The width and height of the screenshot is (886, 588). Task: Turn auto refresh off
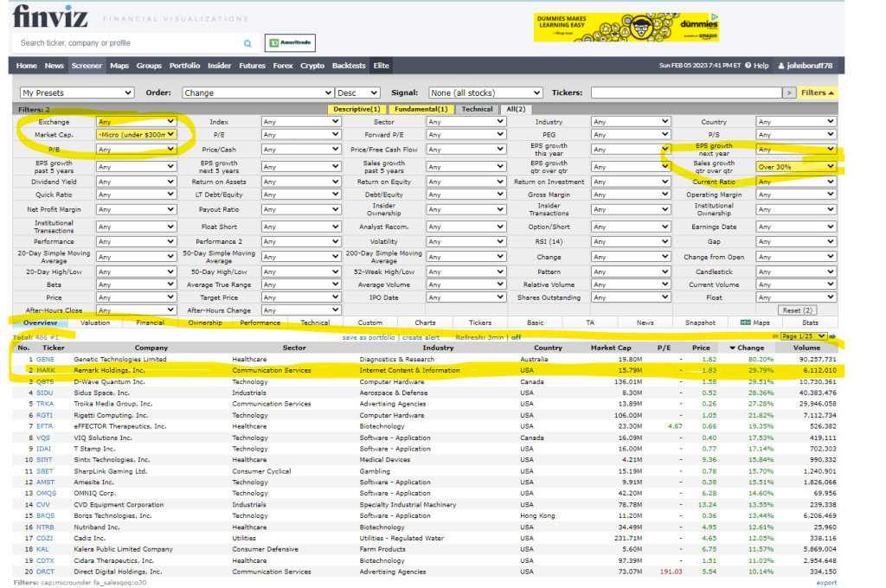[517, 337]
